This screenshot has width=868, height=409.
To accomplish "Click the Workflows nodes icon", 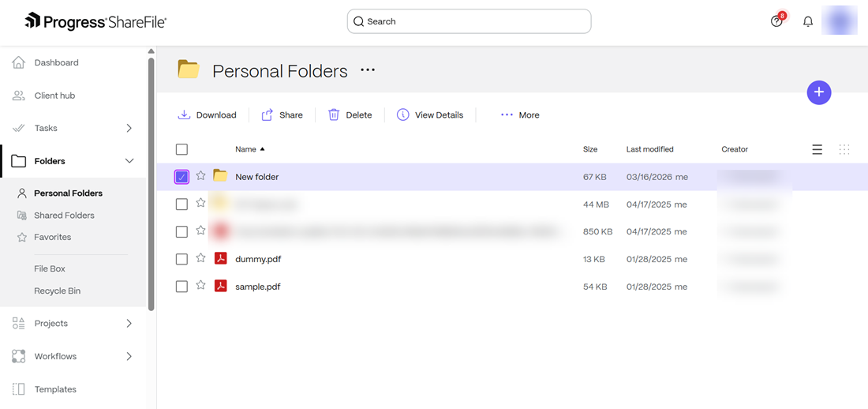I will [x=18, y=356].
